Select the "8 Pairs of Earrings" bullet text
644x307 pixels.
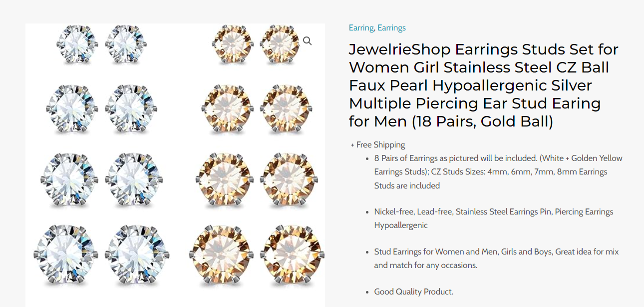[x=498, y=171]
